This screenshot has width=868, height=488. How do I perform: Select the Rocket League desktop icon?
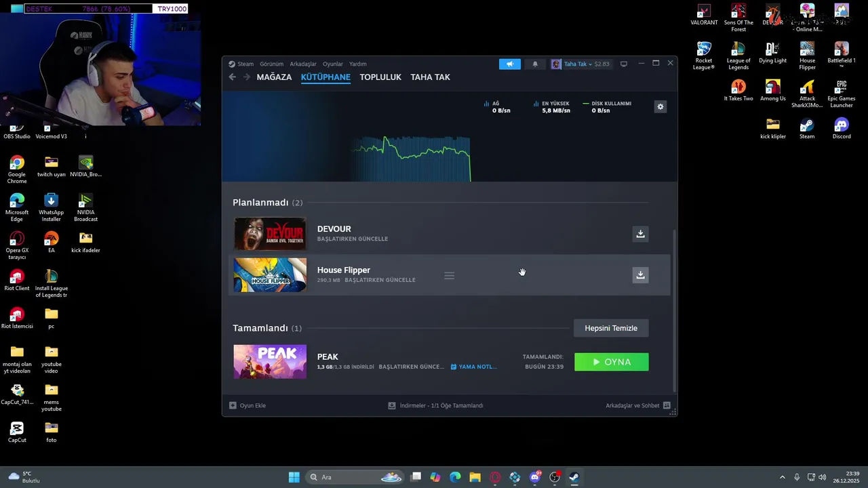[x=704, y=56]
